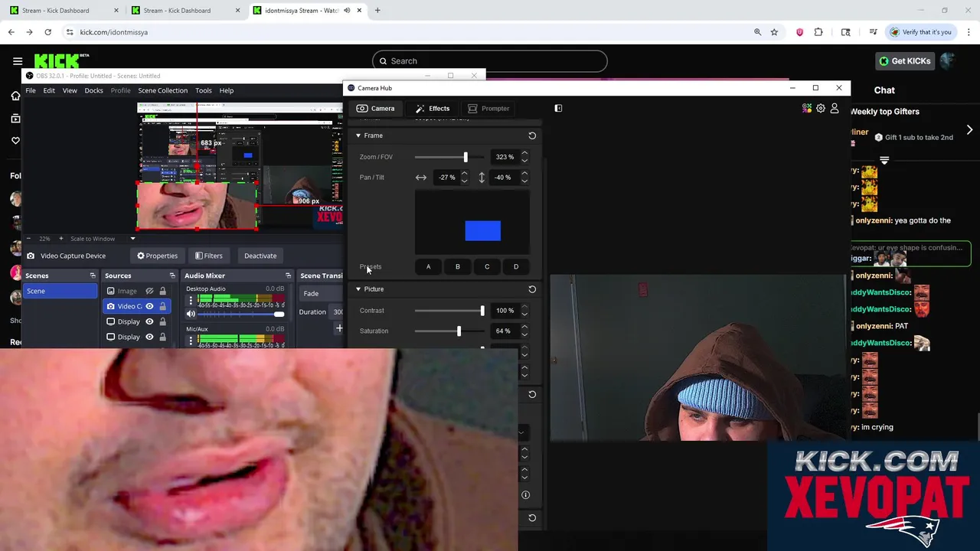This screenshot has width=980, height=551.
Task: Click the Zoom/FOV slider handle
Action: pyautogui.click(x=465, y=157)
